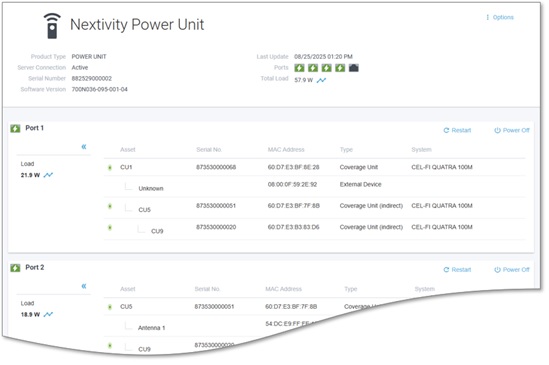Viewport: 549px width, 365px height.
Task: Click the second green port status icon
Action: click(313, 68)
